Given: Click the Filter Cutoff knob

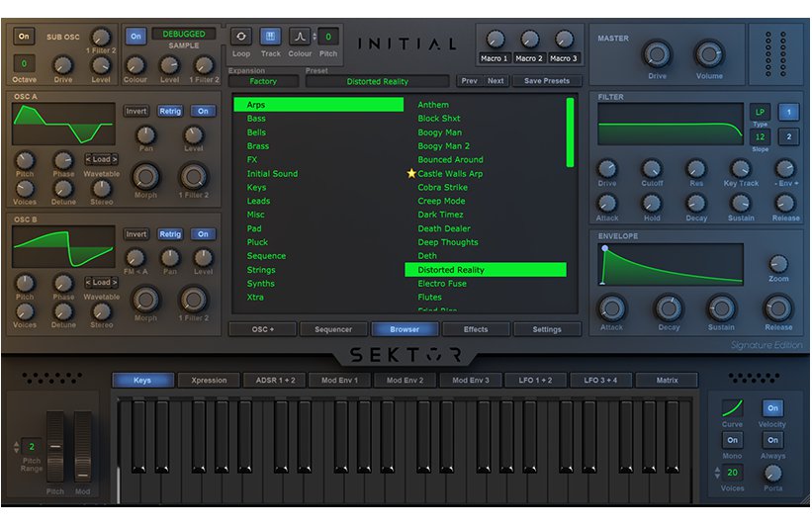Looking at the screenshot, I should [652, 169].
